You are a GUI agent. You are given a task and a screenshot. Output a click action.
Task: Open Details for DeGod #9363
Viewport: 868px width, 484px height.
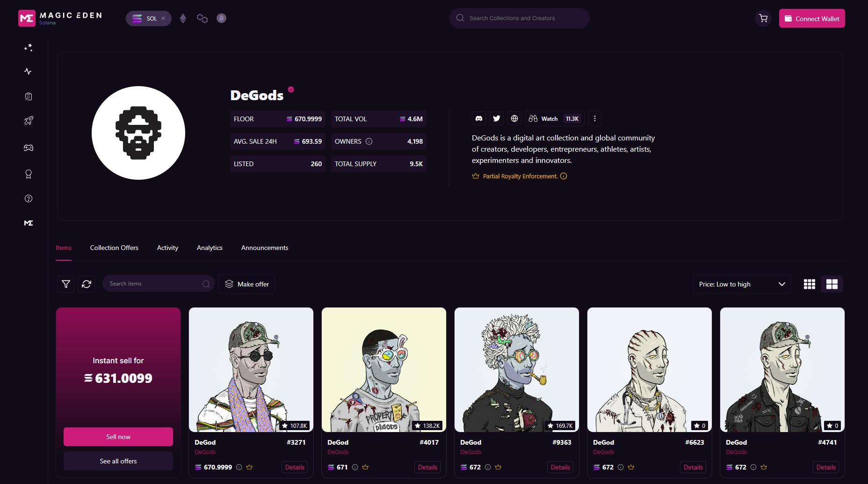tap(560, 467)
